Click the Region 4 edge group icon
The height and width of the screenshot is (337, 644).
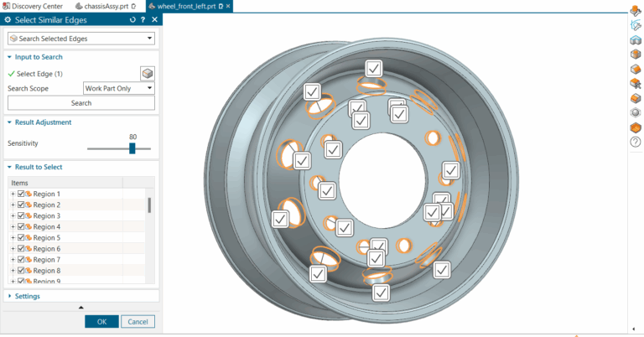point(29,226)
